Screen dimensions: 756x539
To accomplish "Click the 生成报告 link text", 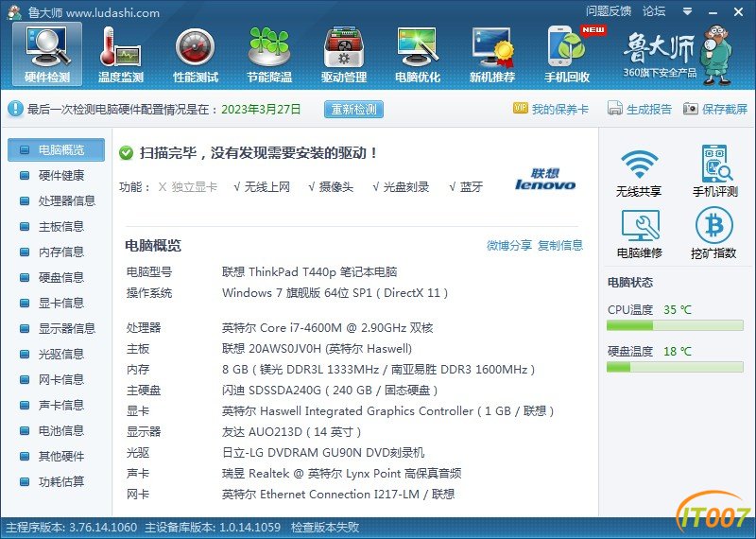I will tap(649, 109).
